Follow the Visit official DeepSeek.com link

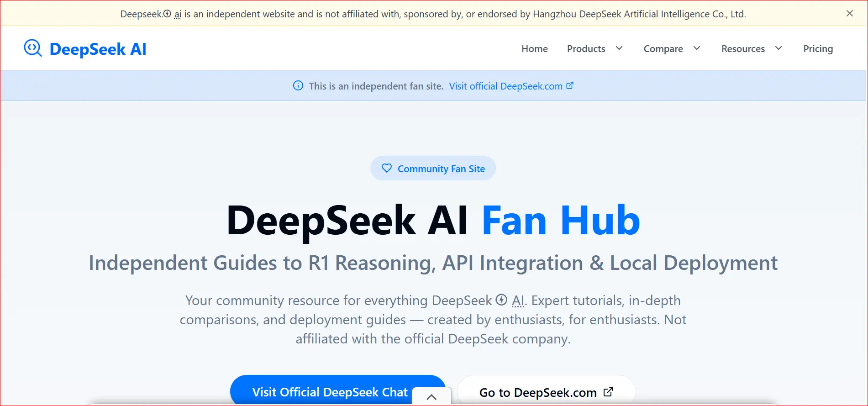[505, 86]
